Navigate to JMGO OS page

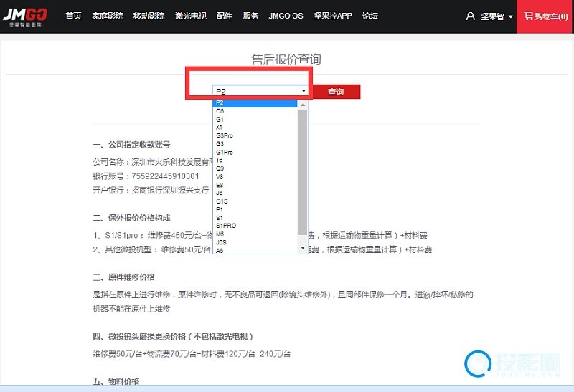286,16
